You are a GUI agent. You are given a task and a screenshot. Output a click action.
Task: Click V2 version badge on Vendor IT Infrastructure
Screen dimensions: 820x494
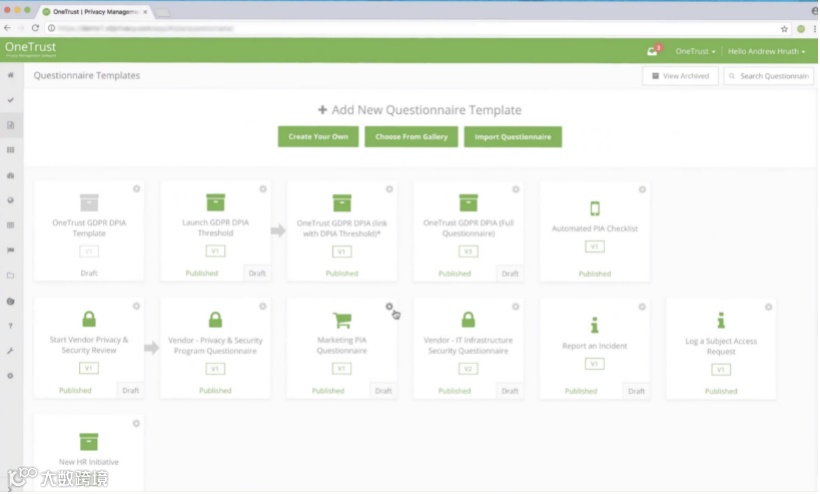click(x=469, y=369)
